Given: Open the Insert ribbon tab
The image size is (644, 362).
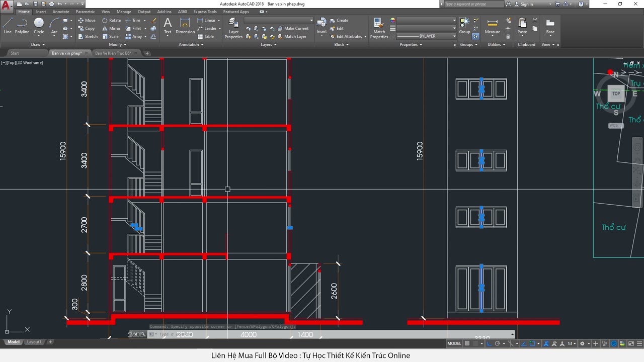Looking at the screenshot, I should tap(41, 12).
